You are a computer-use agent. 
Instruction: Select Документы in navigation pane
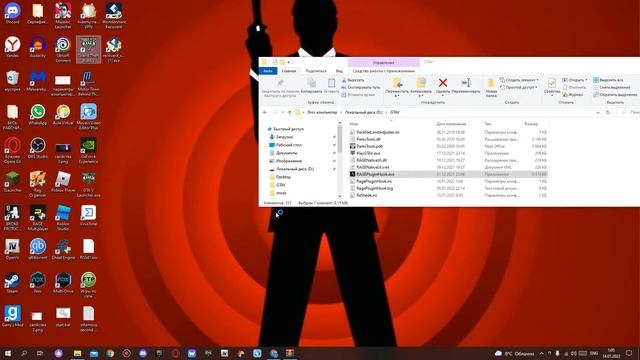(x=287, y=153)
